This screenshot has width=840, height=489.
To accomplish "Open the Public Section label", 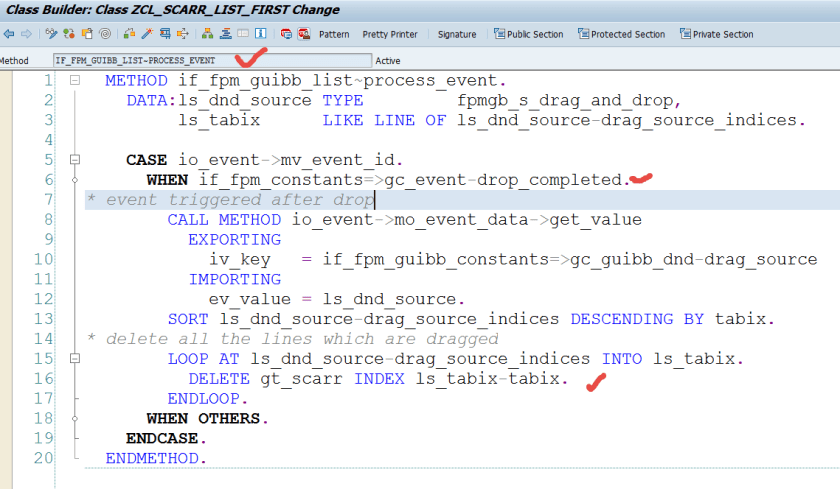I will tap(535, 34).
